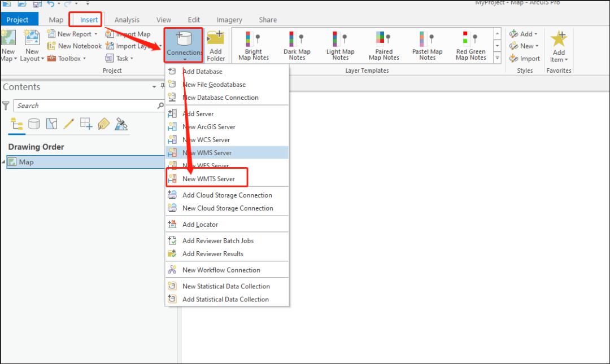Click Add Item star in Favorites
The image size is (610, 364).
(559, 41)
